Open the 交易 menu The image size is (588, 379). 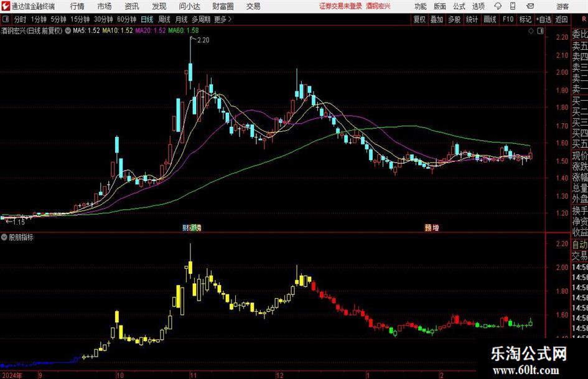pyautogui.click(x=253, y=6)
